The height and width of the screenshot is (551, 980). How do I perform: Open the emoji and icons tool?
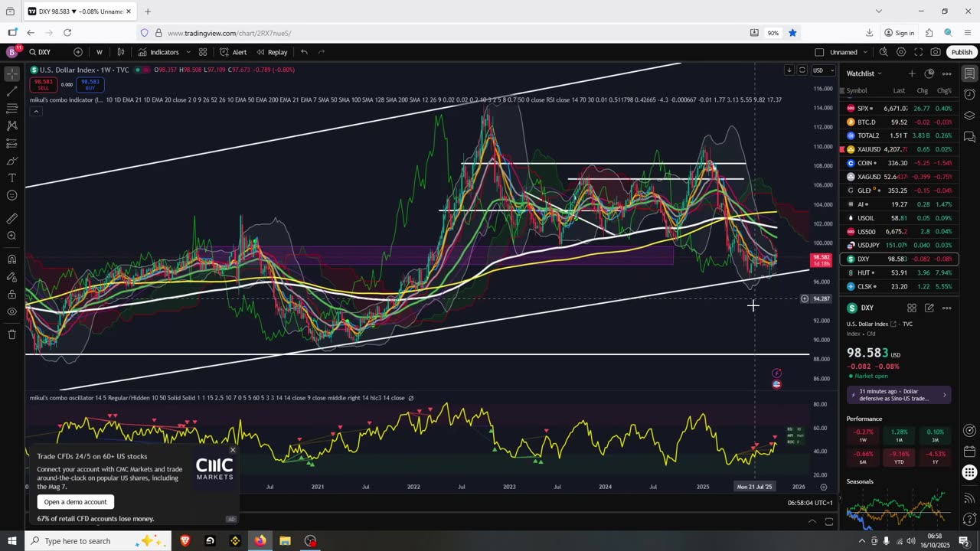pyautogui.click(x=12, y=196)
